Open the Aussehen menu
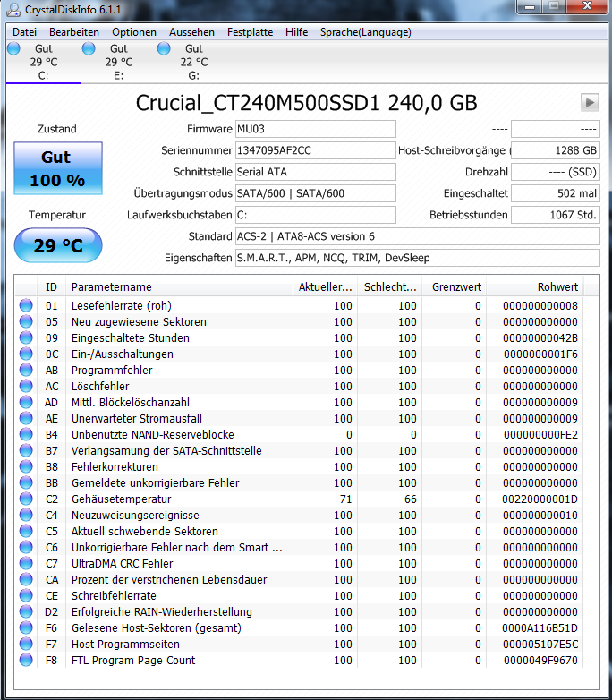This screenshot has width=612, height=700. (x=191, y=32)
